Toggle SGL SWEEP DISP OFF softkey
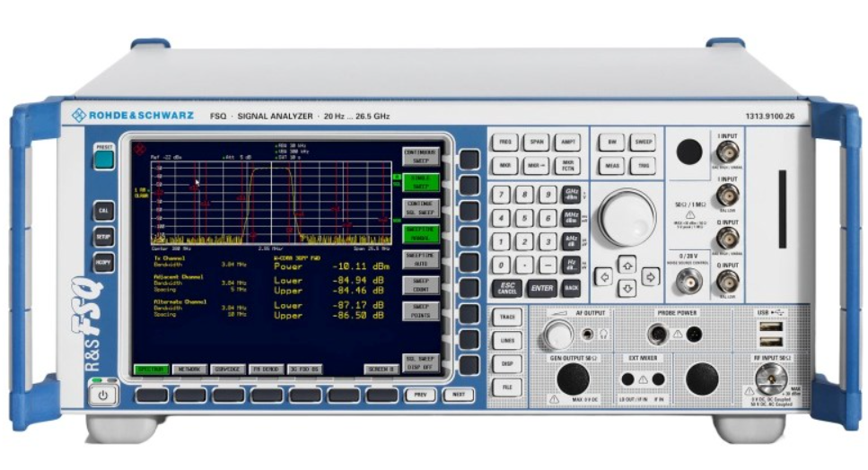 419,361
